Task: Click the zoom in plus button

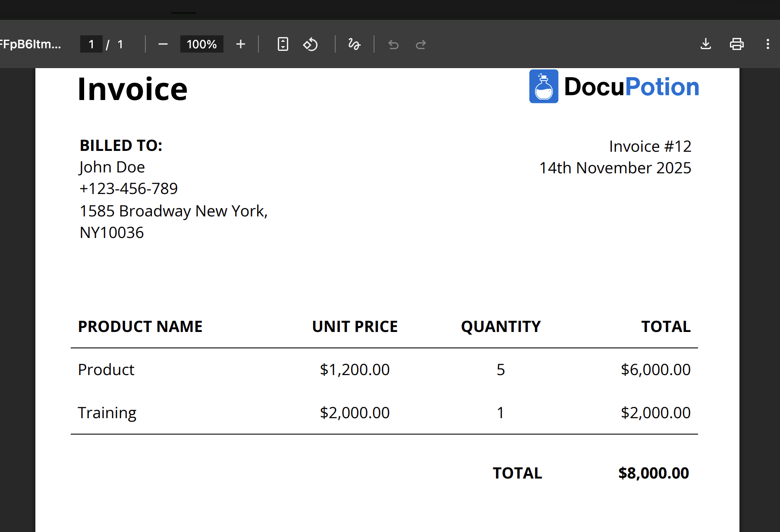Action: pyautogui.click(x=241, y=44)
